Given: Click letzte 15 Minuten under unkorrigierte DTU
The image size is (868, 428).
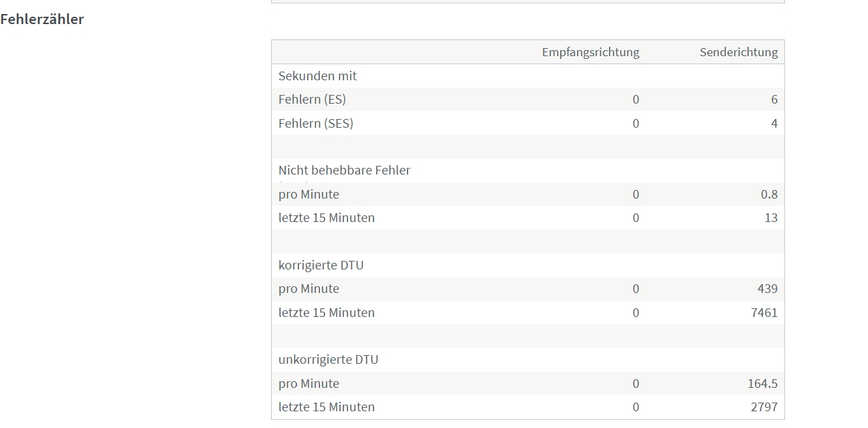Looking at the screenshot, I should pyautogui.click(x=327, y=407).
